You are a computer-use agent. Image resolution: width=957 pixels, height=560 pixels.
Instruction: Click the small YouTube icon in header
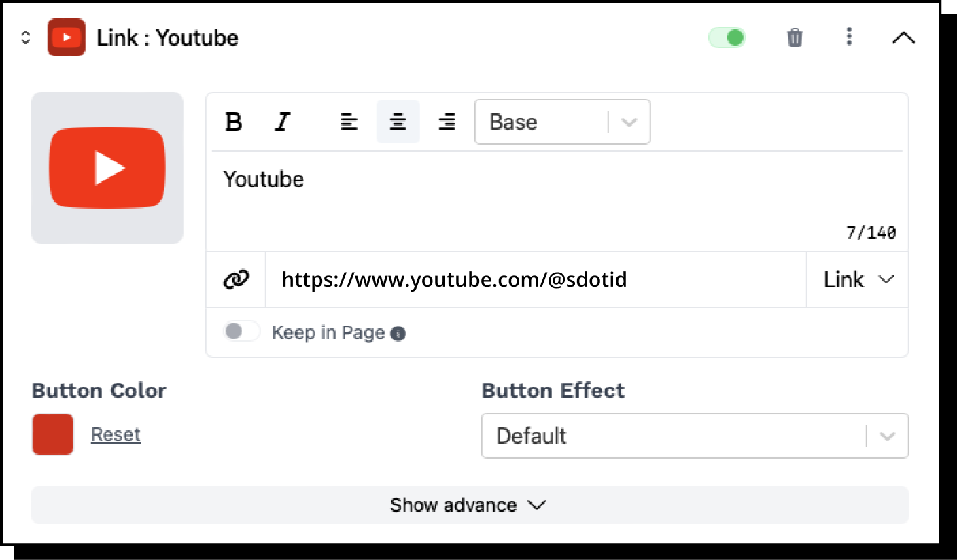click(66, 37)
